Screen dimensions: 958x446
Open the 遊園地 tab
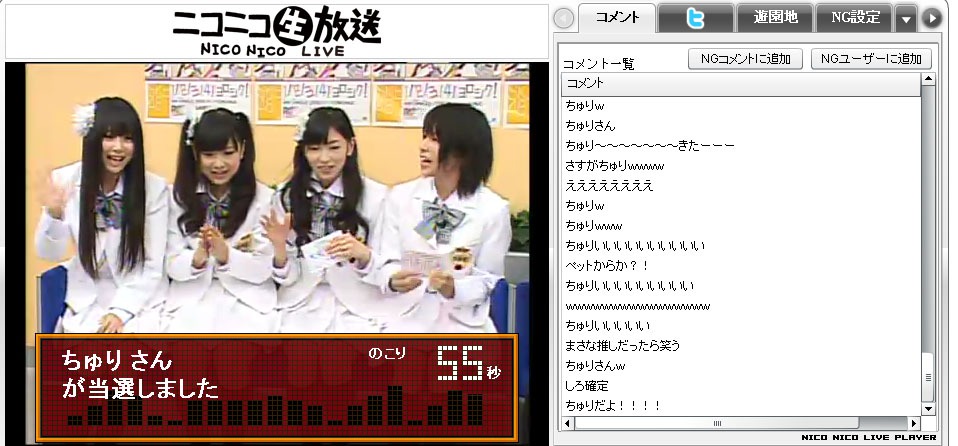pos(772,17)
